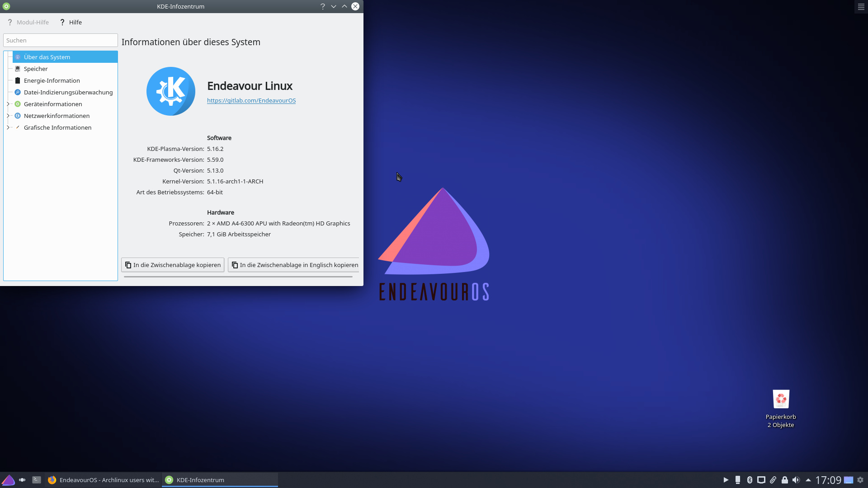This screenshot has width=868, height=488.
Task: Click KDE-Frameworks-Version value 5.59.0
Action: point(215,160)
